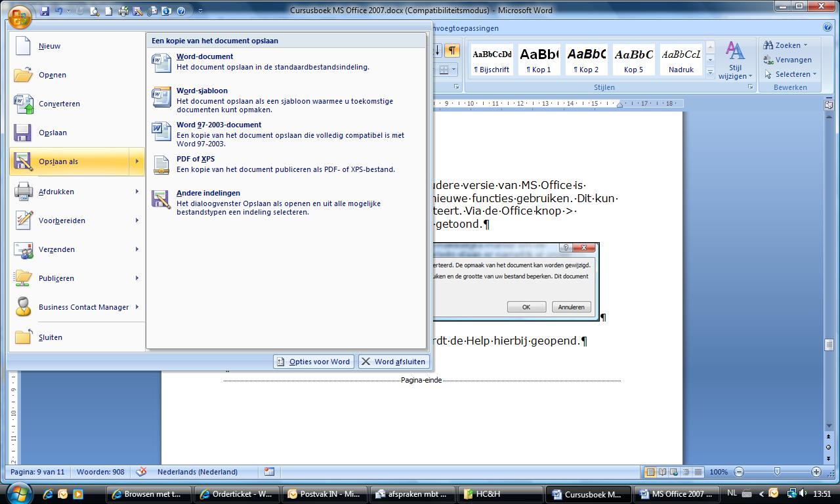The image size is (840, 504).
Task: Expand the Voorbereiden submenu arrow
Action: 137,220
